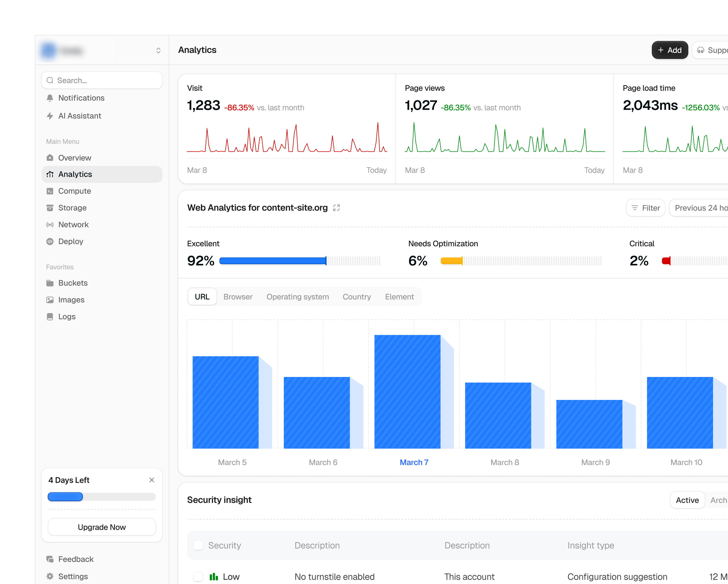
Task: Click the Deploy code icon
Action: (50, 242)
